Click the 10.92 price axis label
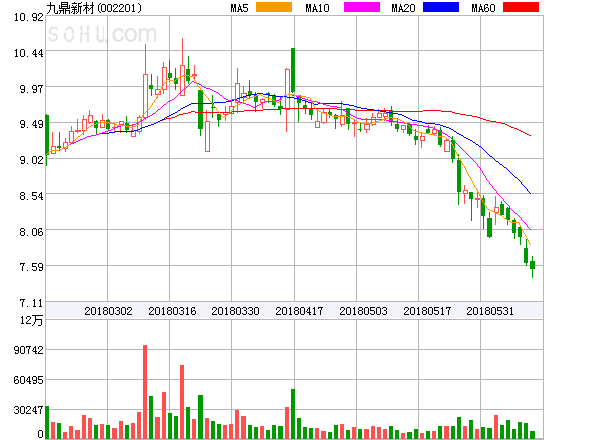Viewport: 600px width, 440px height. 29,17
